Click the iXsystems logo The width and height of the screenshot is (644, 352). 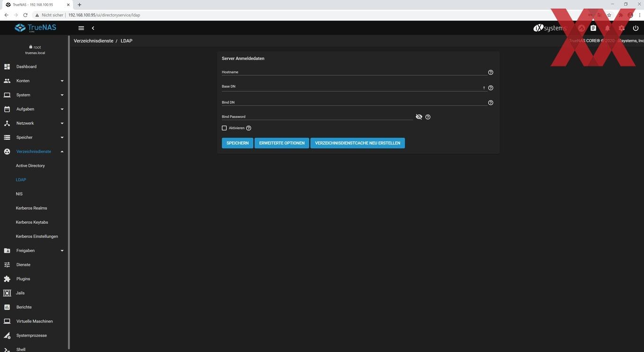549,28
